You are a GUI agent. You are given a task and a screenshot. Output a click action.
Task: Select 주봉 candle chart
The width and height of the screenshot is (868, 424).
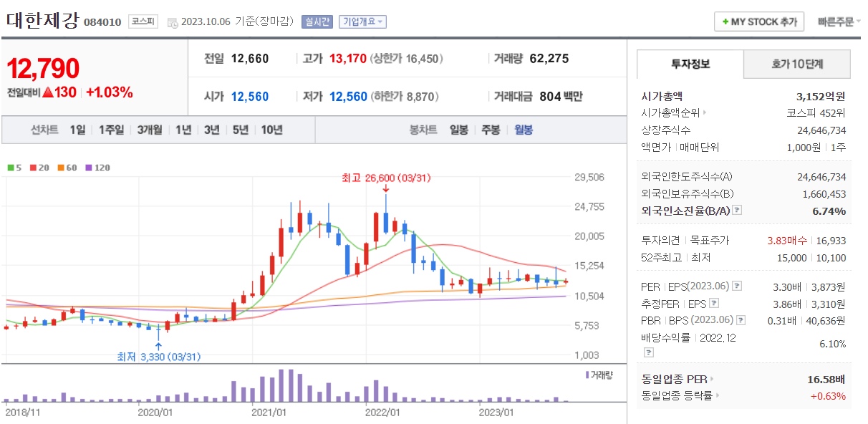click(491, 130)
